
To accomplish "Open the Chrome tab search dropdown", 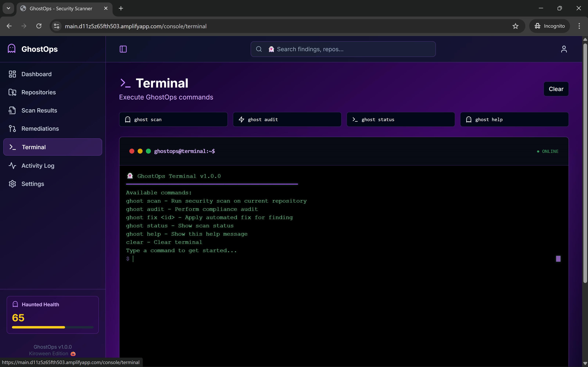I will 8,8.
